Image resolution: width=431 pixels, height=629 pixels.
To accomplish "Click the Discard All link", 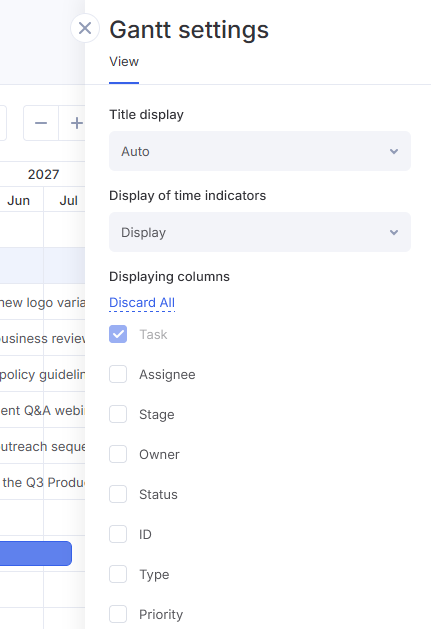I will pyautogui.click(x=142, y=302).
